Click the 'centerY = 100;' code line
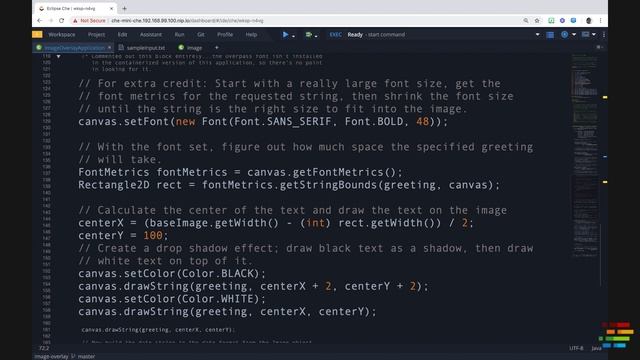 [123, 236]
